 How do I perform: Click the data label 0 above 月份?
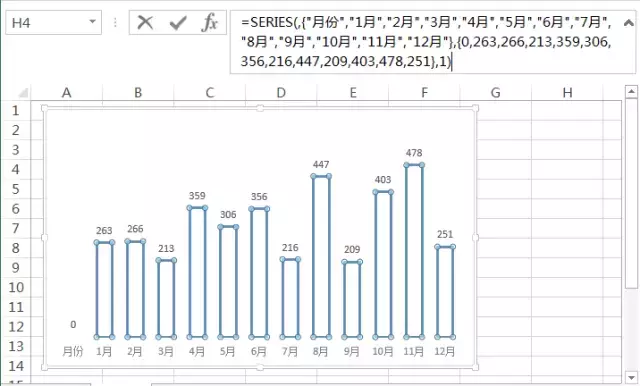(x=73, y=325)
